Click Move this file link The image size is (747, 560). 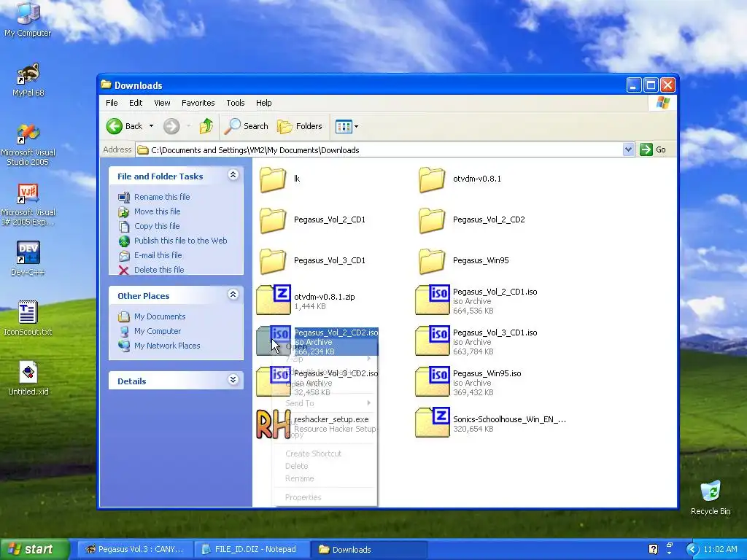(x=158, y=211)
